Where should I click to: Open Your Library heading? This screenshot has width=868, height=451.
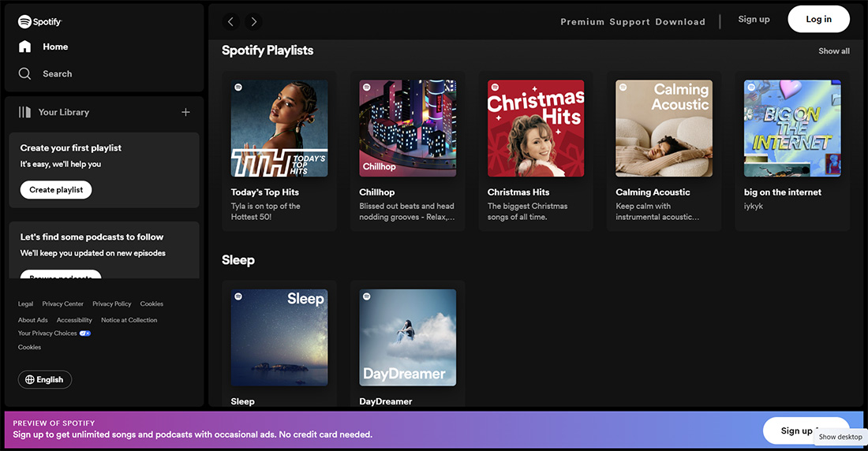(64, 112)
